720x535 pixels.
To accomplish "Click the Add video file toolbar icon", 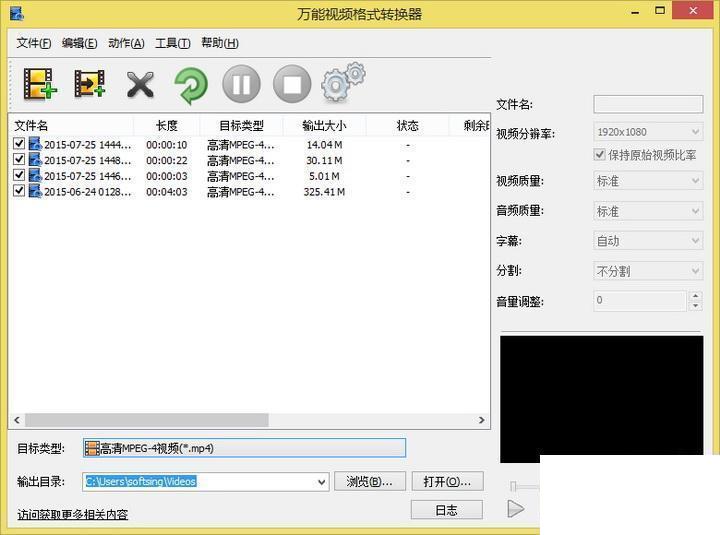I will (x=40, y=84).
